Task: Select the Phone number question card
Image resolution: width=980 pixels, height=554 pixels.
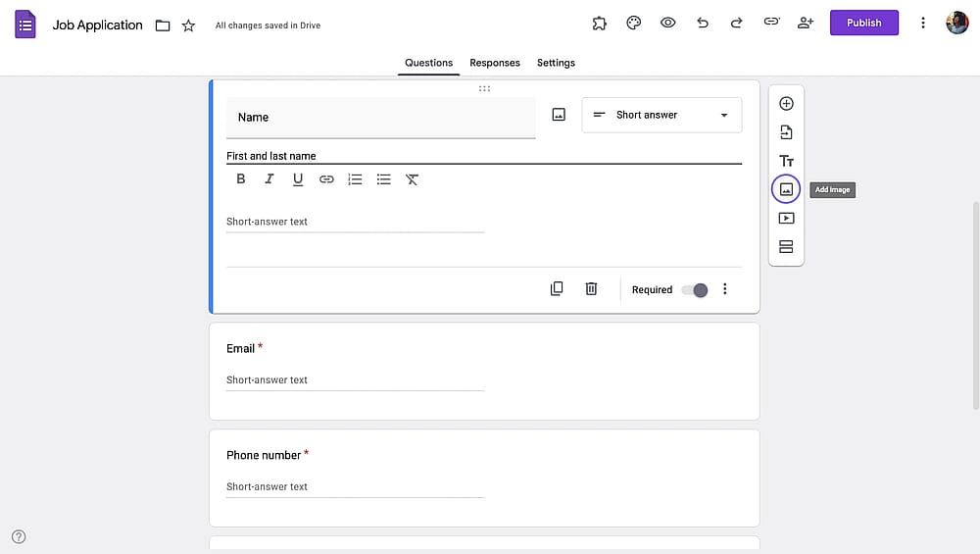Action: [484, 478]
